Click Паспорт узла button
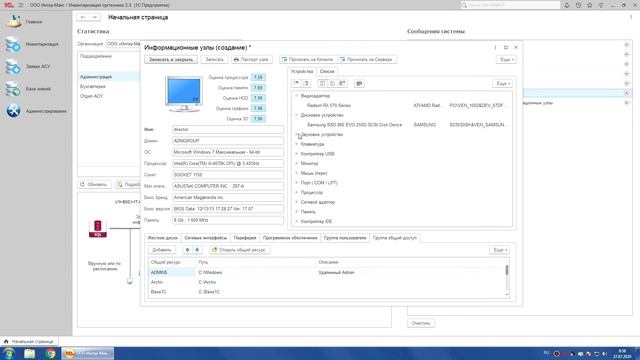Image resolution: width=640 pixels, height=360 pixels. click(251, 60)
